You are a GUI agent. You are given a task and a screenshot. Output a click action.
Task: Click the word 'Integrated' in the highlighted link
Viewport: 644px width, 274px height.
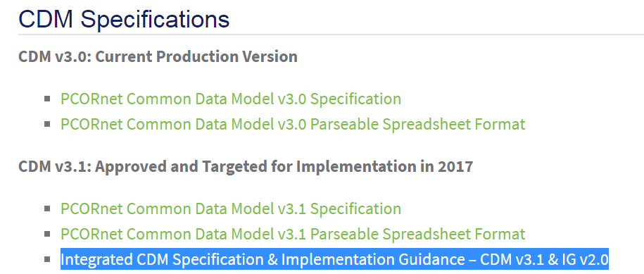(97, 260)
